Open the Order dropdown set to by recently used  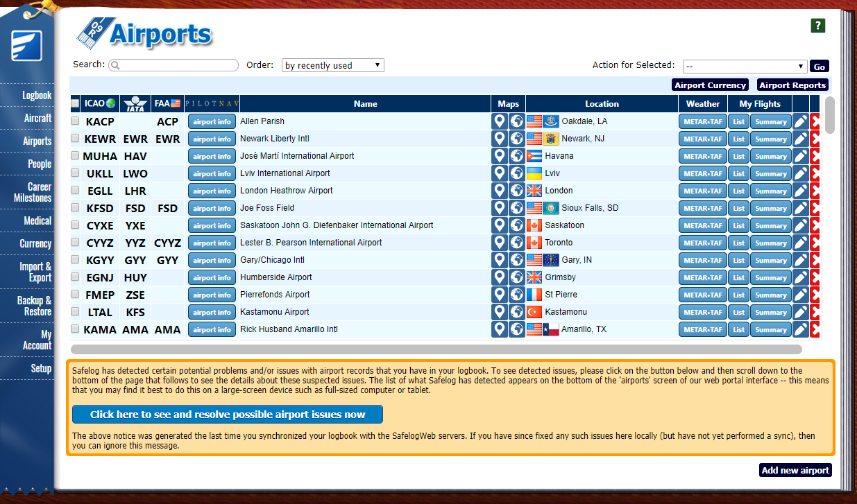(x=332, y=65)
